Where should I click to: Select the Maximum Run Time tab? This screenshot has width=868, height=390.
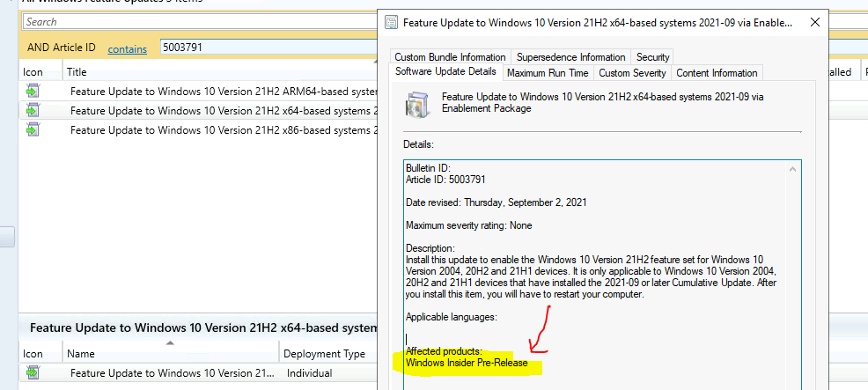pyautogui.click(x=548, y=73)
